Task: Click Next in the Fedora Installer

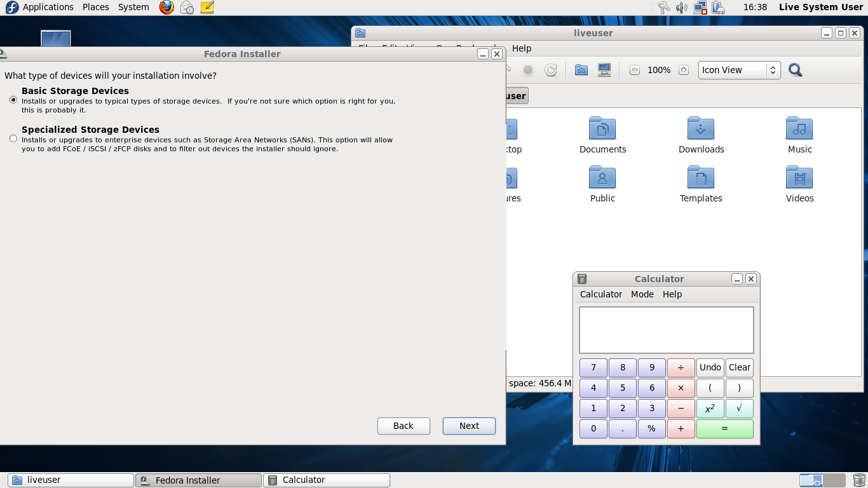Action: pyautogui.click(x=469, y=426)
